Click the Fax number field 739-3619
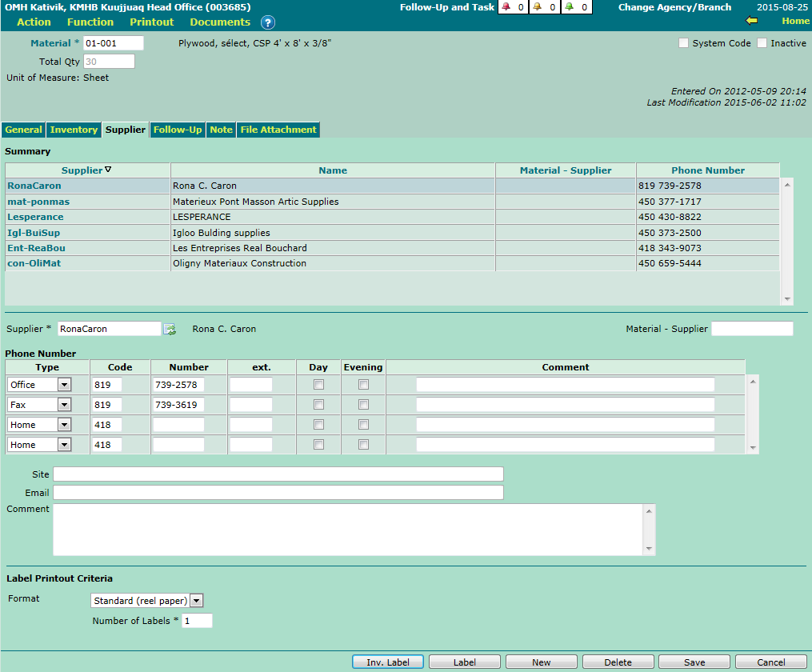The width and height of the screenshot is (812, 672). pos(178,405)
